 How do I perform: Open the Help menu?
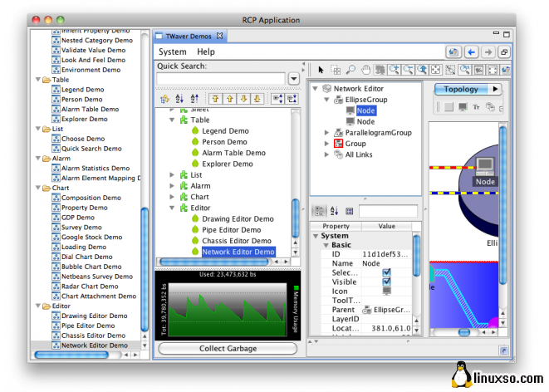(205, 52)
